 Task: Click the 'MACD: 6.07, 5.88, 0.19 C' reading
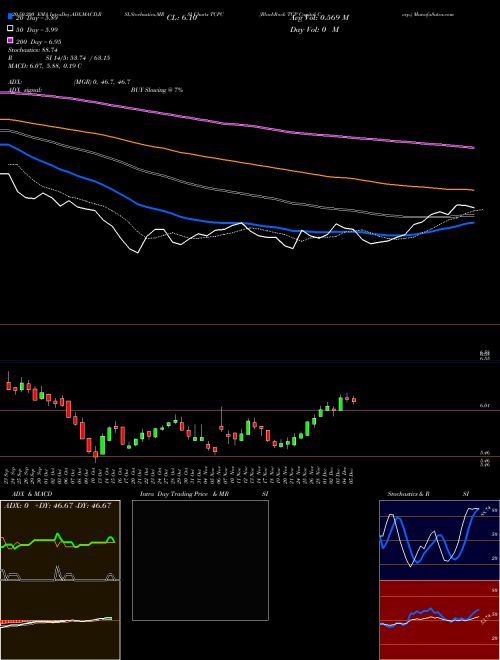(x=45, y=66)
